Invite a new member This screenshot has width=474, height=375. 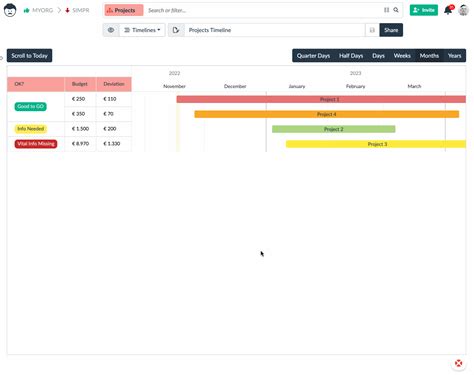pyautogui.click(x=424, y=10)
